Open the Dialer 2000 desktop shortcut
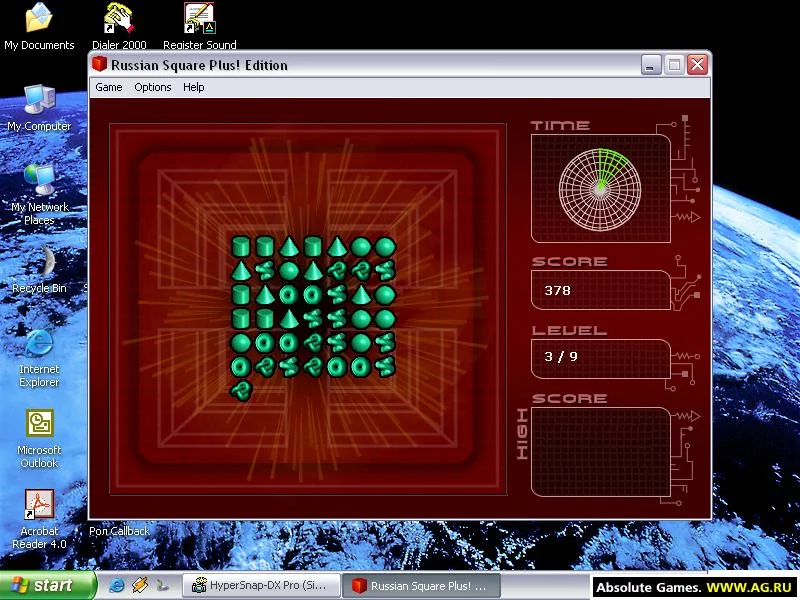This screenshot has width=800, height=600. 119,26
